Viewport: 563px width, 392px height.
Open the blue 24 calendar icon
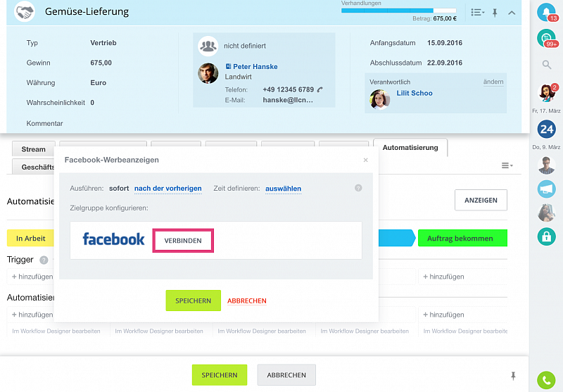tap(547, 129)
